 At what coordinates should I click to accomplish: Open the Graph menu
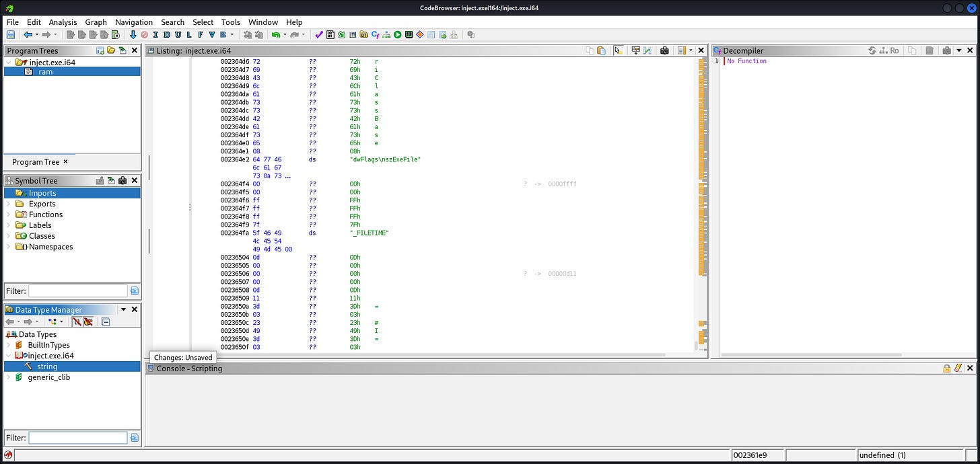[96, 22]
